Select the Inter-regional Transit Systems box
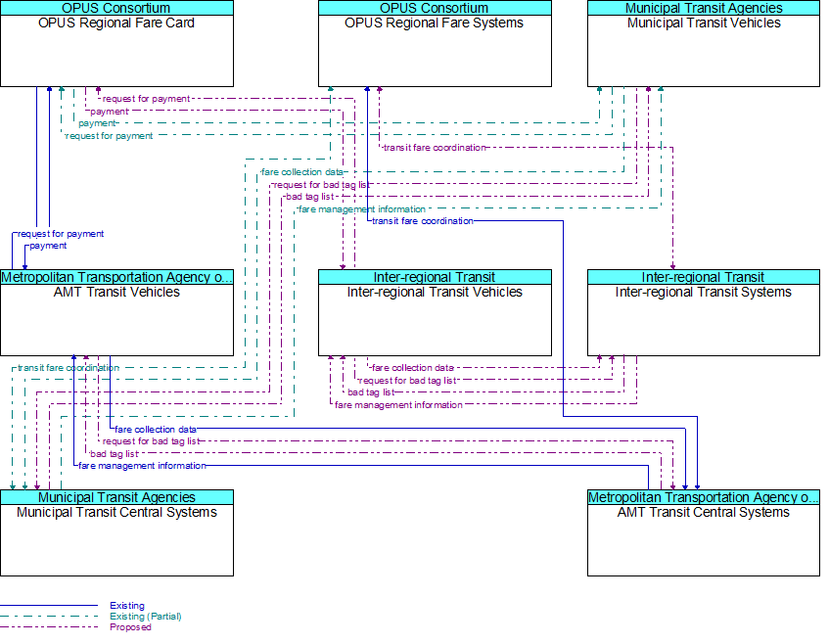The image size is (829, 644). (x=704, y=312)
